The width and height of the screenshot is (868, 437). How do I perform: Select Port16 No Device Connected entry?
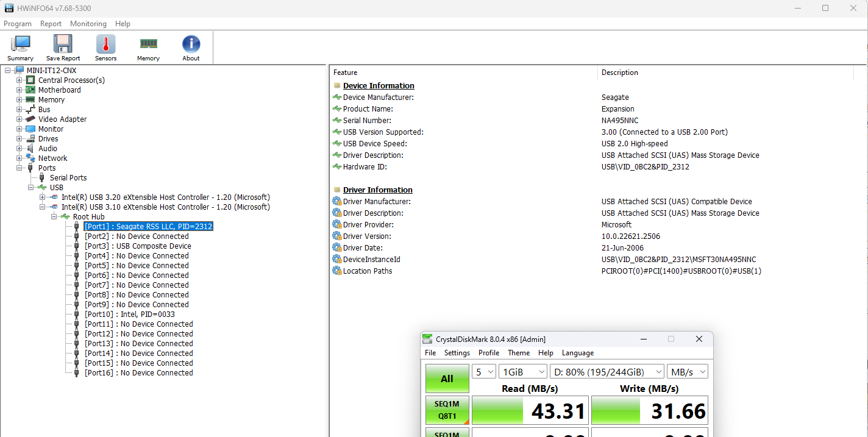click(139, 372)
